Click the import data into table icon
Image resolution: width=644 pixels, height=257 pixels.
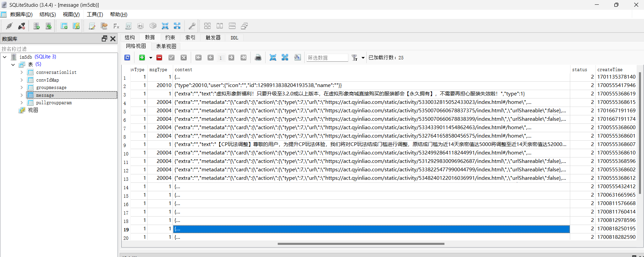coord(273,58)
